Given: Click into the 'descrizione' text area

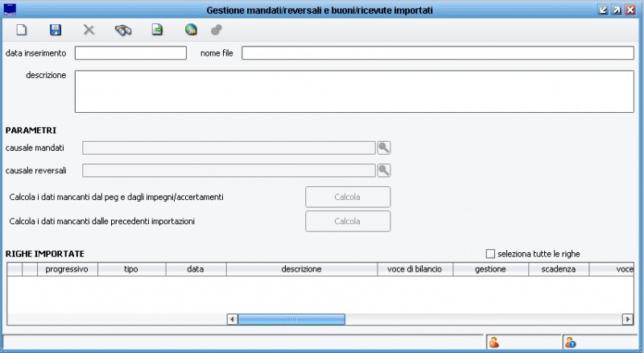Looking at the screenshot, I should coord(354,91).
